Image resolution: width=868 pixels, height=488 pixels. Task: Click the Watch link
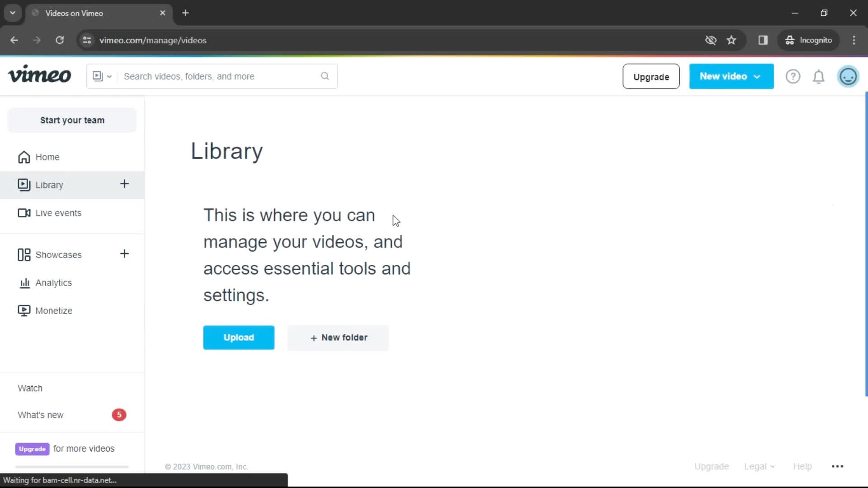click(30, 388)
